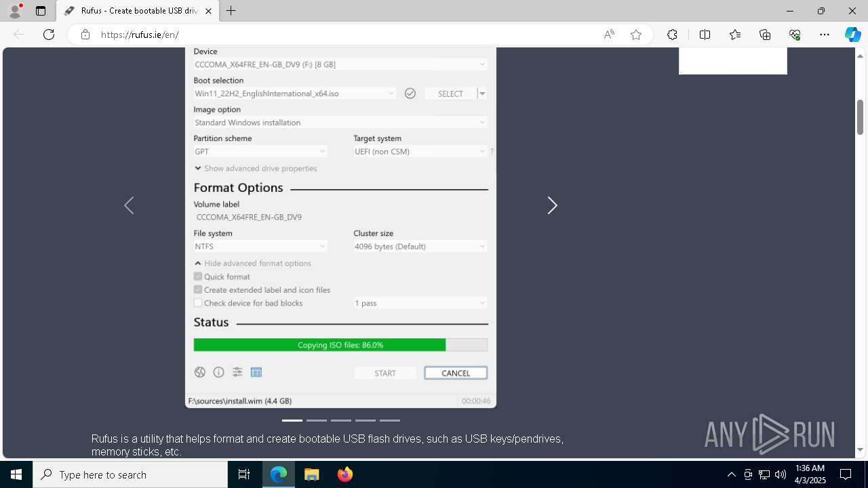868x488 pixels.
Task: Open the notification center icon
Action: pos(846,474)
